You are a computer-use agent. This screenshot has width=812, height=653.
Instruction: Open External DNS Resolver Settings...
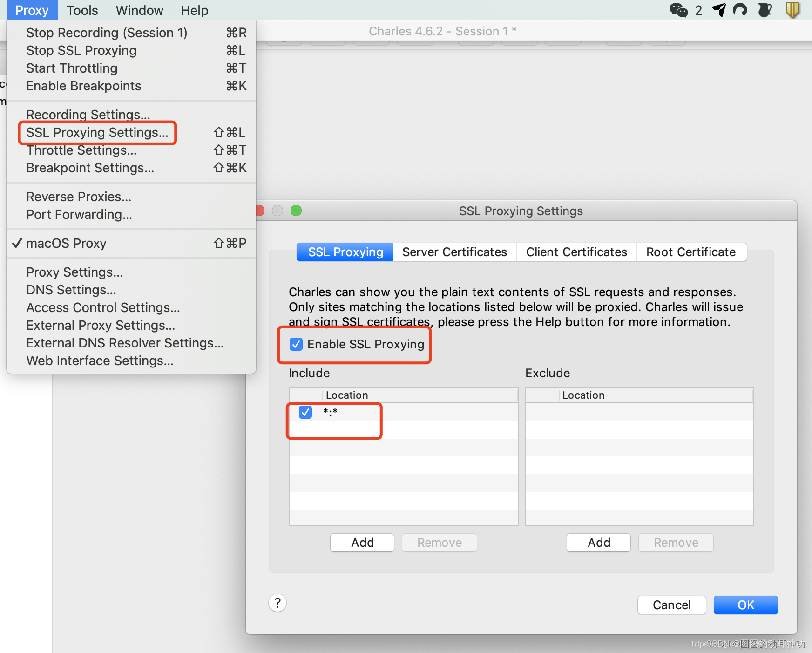131,343
